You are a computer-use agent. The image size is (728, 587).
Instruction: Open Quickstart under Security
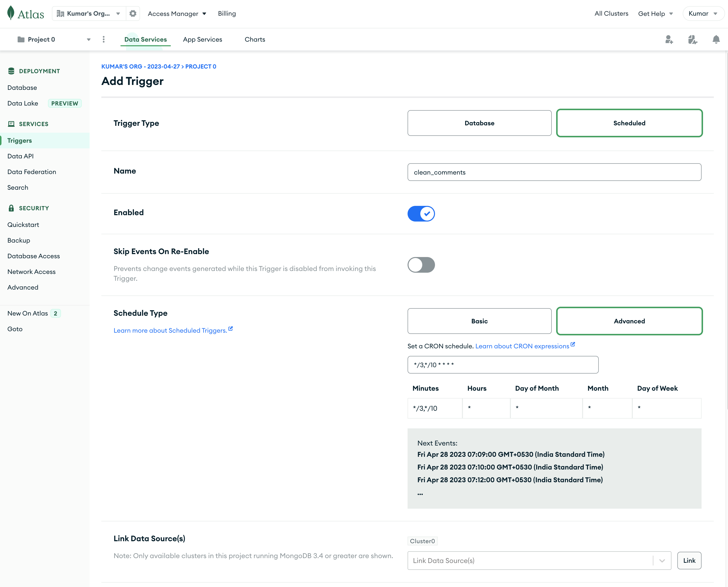click(23, 225)
